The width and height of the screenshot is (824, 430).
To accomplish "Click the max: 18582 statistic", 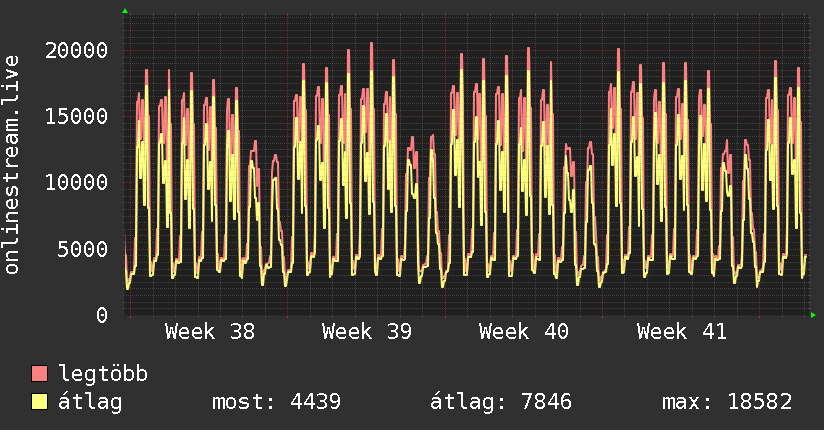I will [x=727, y=402].
